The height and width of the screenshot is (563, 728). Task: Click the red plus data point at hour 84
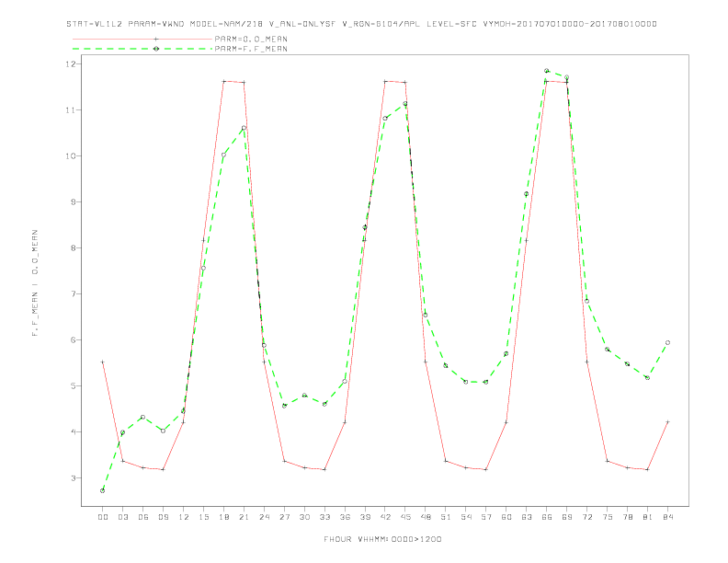(667, 421)
